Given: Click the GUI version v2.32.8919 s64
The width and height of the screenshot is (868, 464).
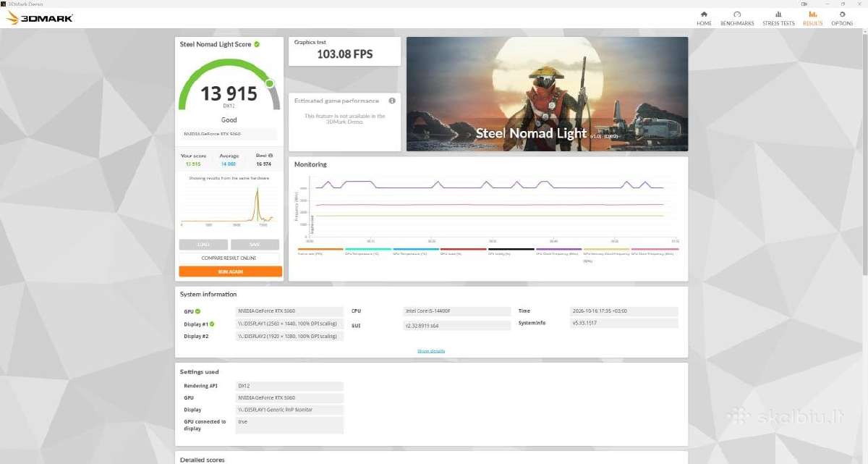Looking at the screenshot, I should pos(457,326).
